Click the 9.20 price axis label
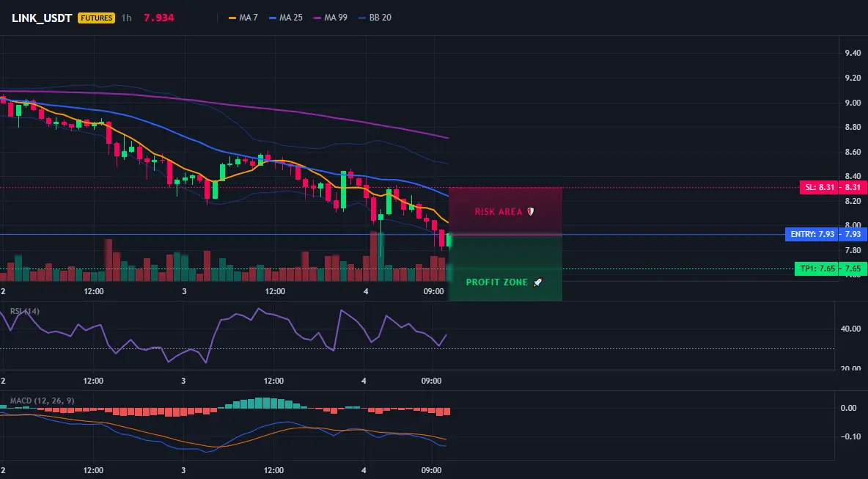 [x=853, y=78]
